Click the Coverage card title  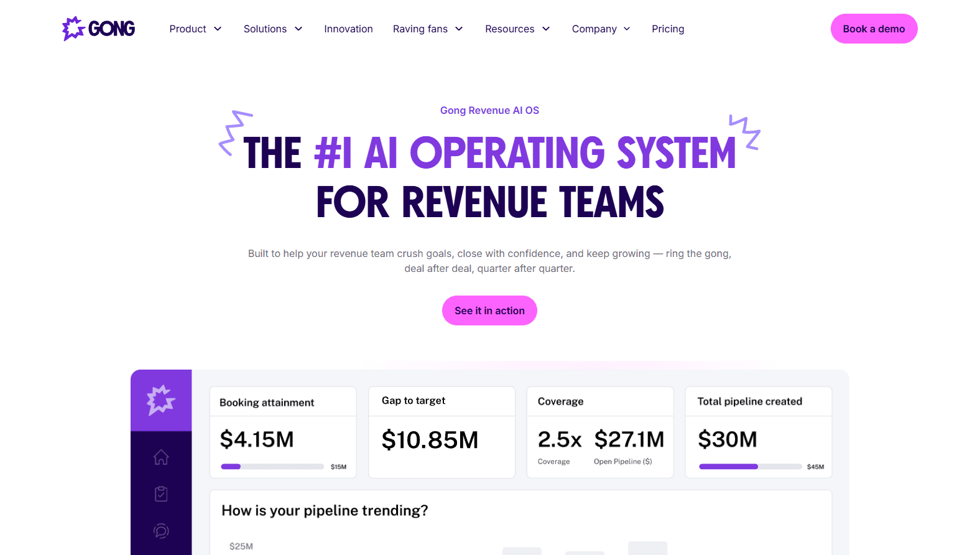[x=560, y=401]
